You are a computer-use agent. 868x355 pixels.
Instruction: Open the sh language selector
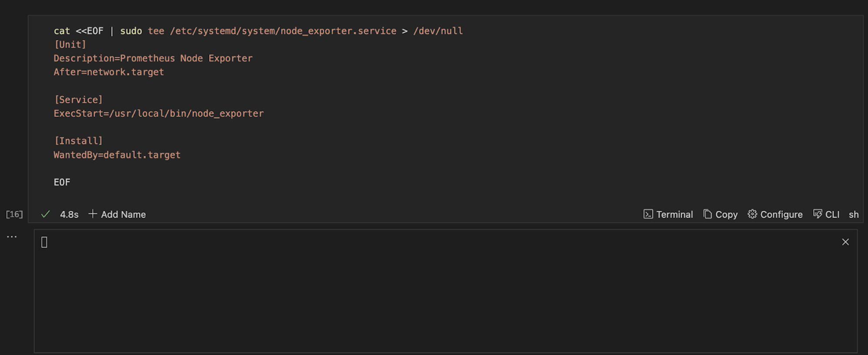coord(854,214)
